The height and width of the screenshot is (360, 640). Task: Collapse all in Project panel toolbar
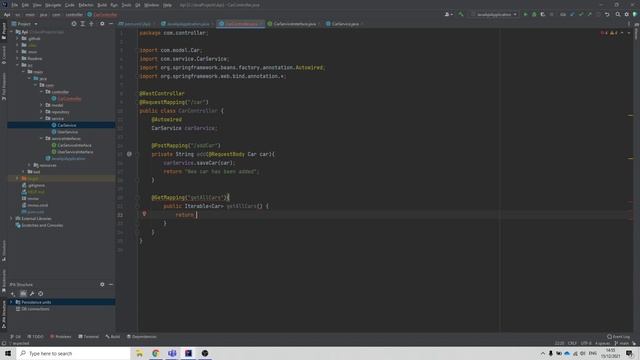click(91, 24)
